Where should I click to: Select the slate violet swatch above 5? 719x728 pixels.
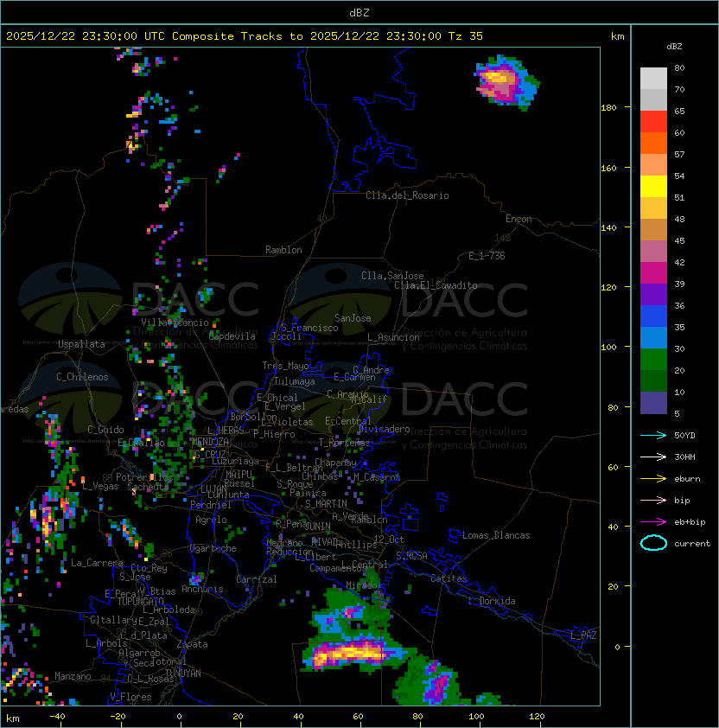click(x=653, y=403)
